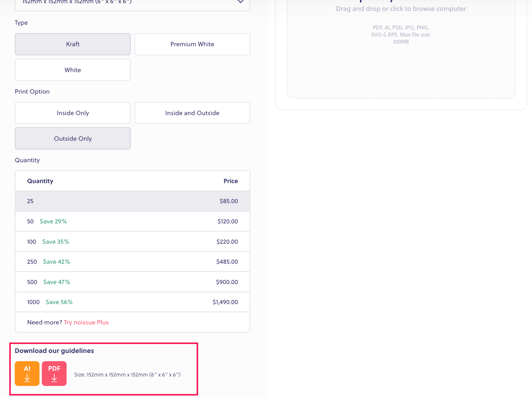Select the Kraft type option

click(73, 44)
